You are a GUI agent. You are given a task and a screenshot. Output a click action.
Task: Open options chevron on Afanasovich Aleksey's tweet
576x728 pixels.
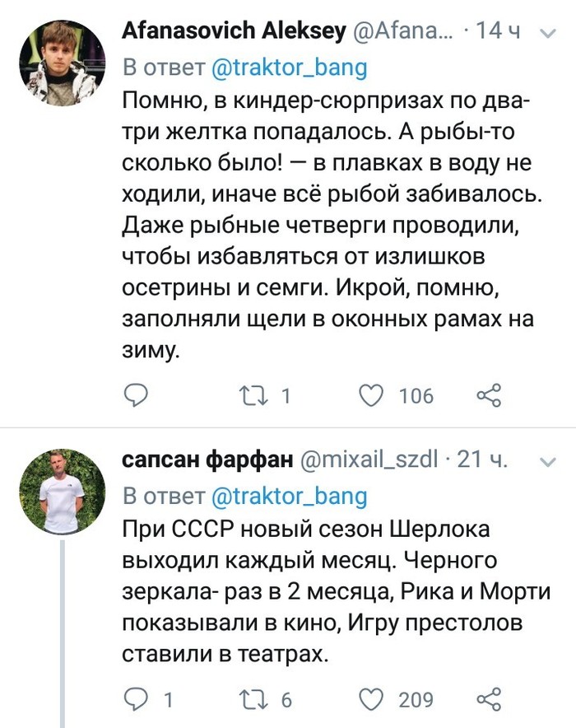tap(546, 34)
